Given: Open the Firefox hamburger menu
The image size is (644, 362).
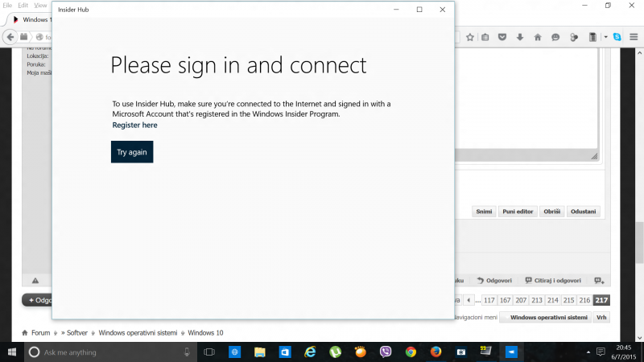Looking at the screenshot, I should point(634,37).
